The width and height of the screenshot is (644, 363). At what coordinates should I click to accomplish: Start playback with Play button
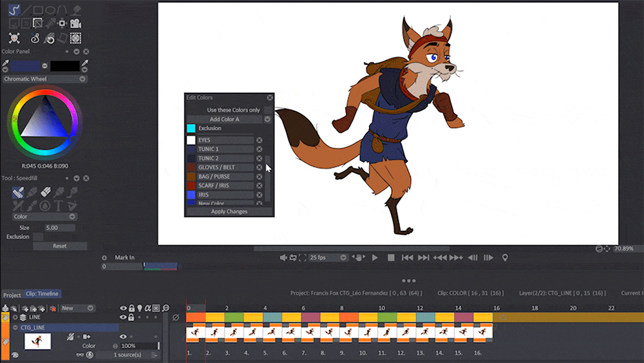coord(375,257)
